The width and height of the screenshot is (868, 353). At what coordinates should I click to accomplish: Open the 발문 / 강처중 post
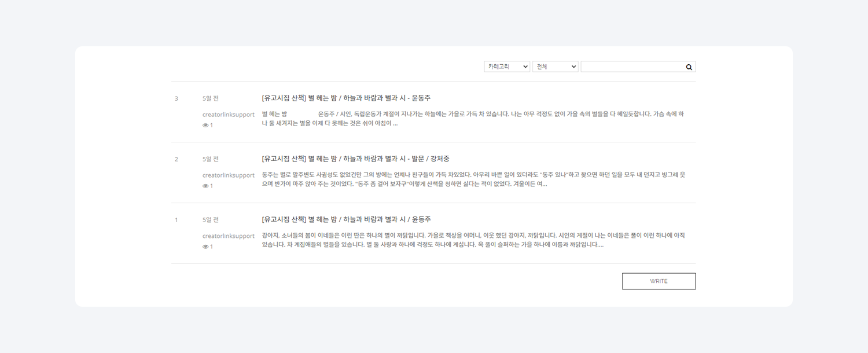coord(355,159)
